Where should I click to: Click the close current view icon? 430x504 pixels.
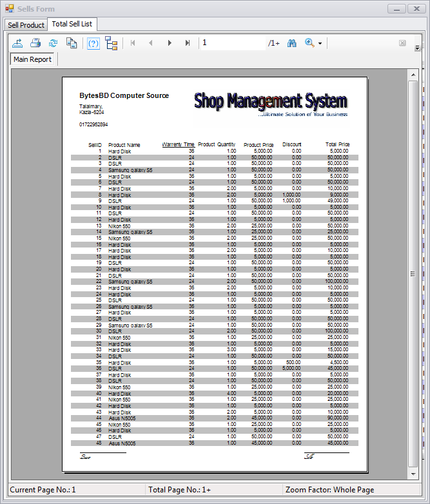(x=402, y=43)
